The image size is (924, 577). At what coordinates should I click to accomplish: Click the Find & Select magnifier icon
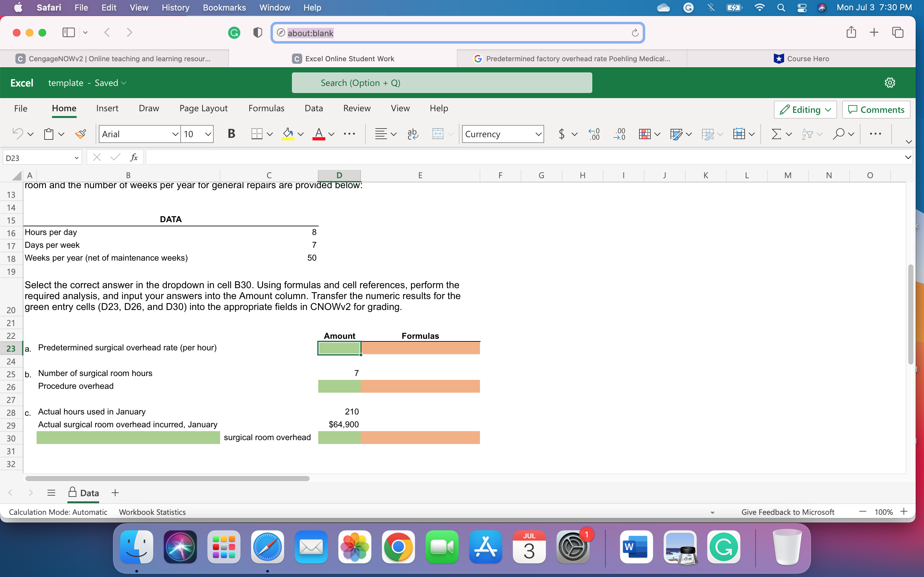[838, 134]
